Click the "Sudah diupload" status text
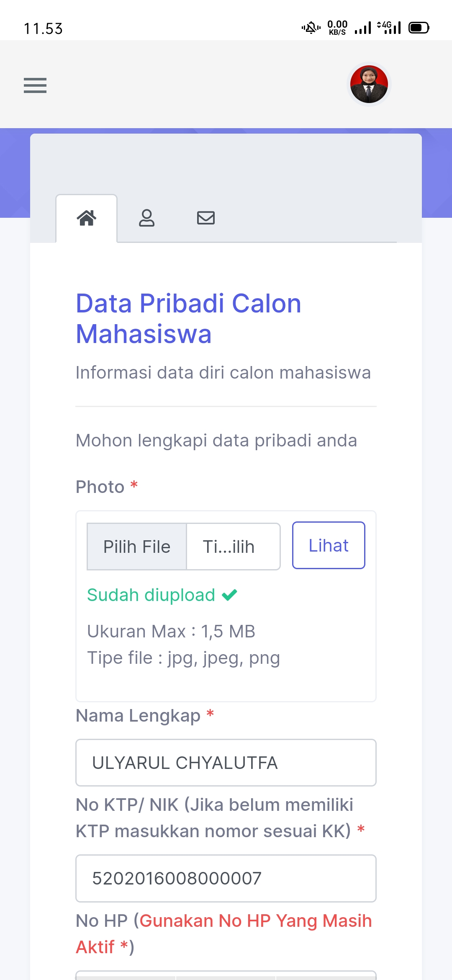This screenshot has width=452, height=980. coord(151,595)
